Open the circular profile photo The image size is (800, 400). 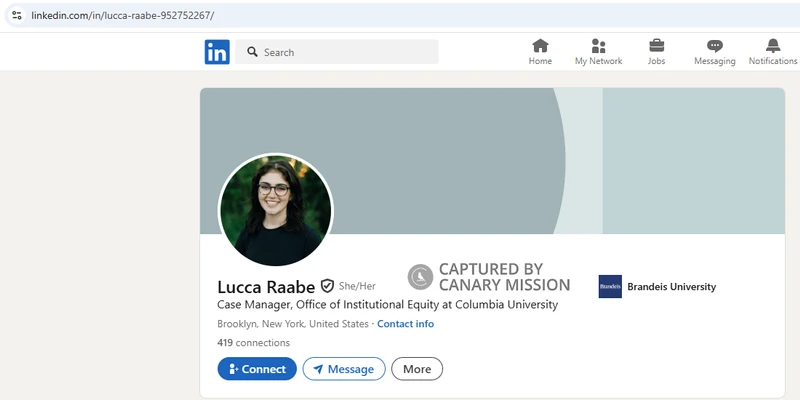click(x=275, y=210)
